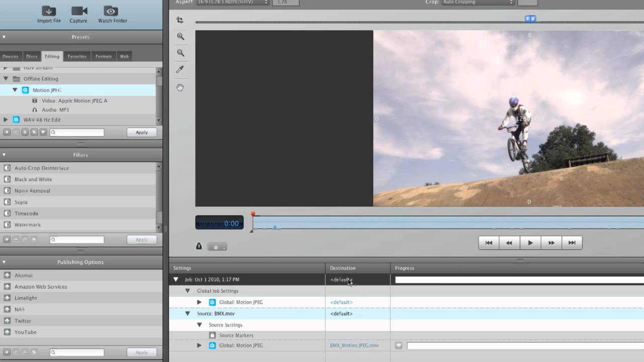Choose the zoom out magnifier tool
The width and height of the screenshot is (644, 362).
coord(181,53)
